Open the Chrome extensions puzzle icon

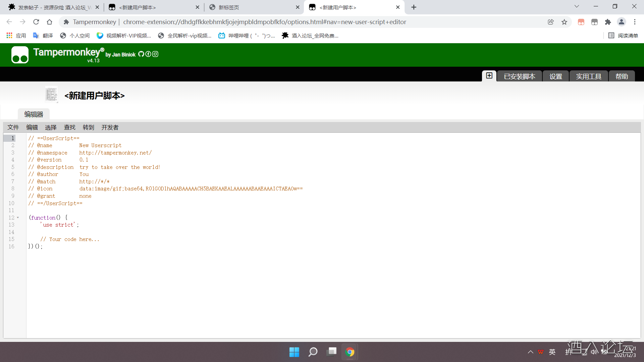[608, 22]
